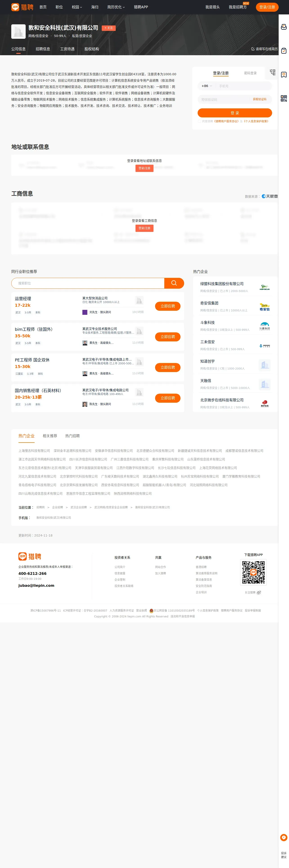The width and height of the screenshot is (289, 868).
Task: Click the 香港招聘 footer link
Action: click(201, 567)
